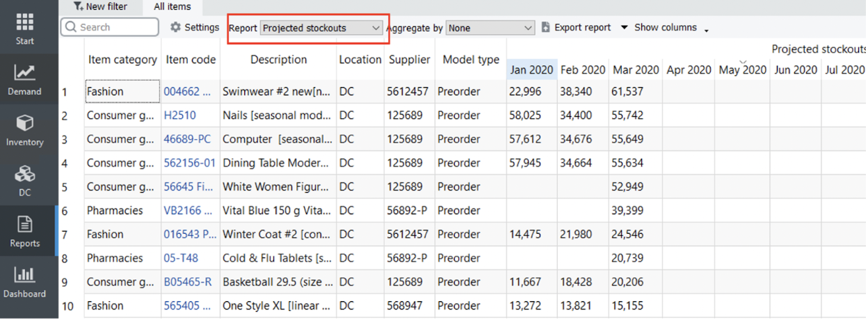The image size is (868, 320).
Task: Open item code H2510 link
Action: (x=179, y=115)
